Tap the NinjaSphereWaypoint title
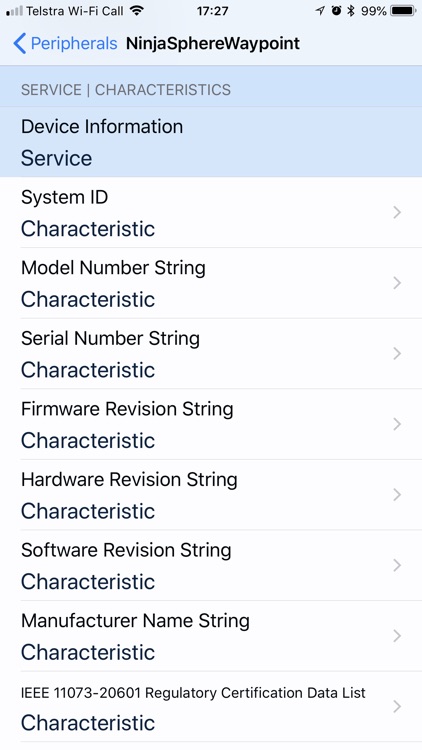This screenshot has height=750, width=422. (213, 44)
